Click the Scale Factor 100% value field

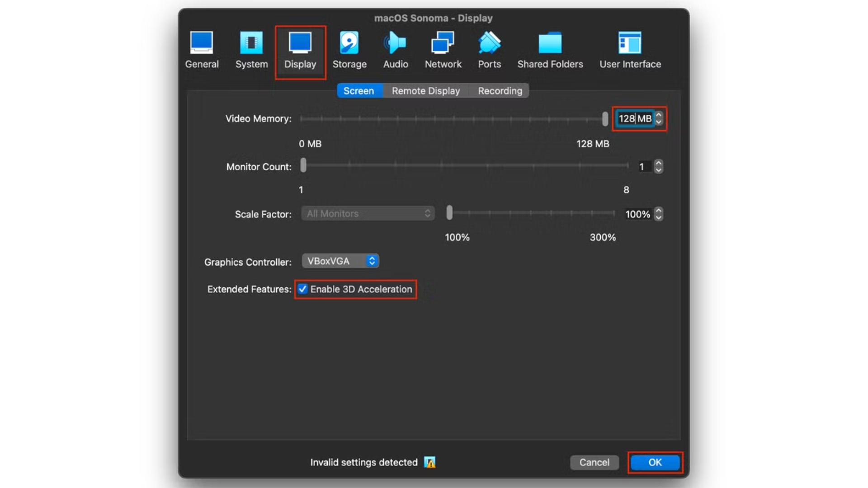point(637,214)
